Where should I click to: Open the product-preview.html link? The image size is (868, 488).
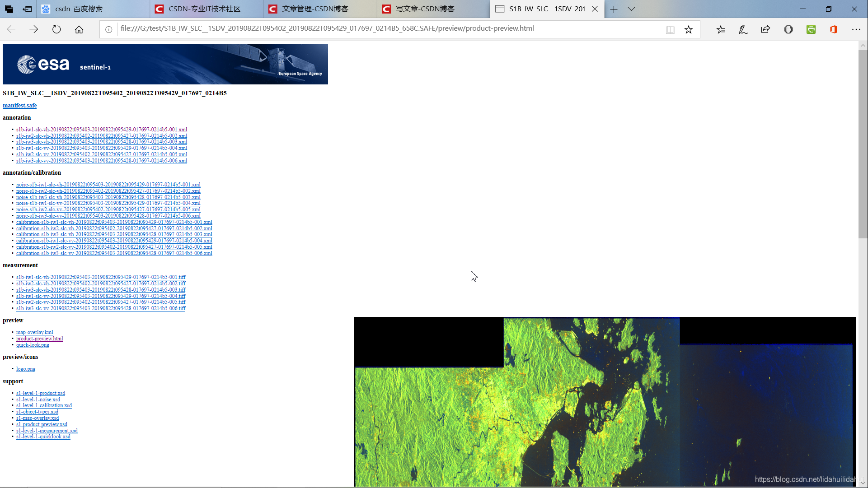(39, 339)
